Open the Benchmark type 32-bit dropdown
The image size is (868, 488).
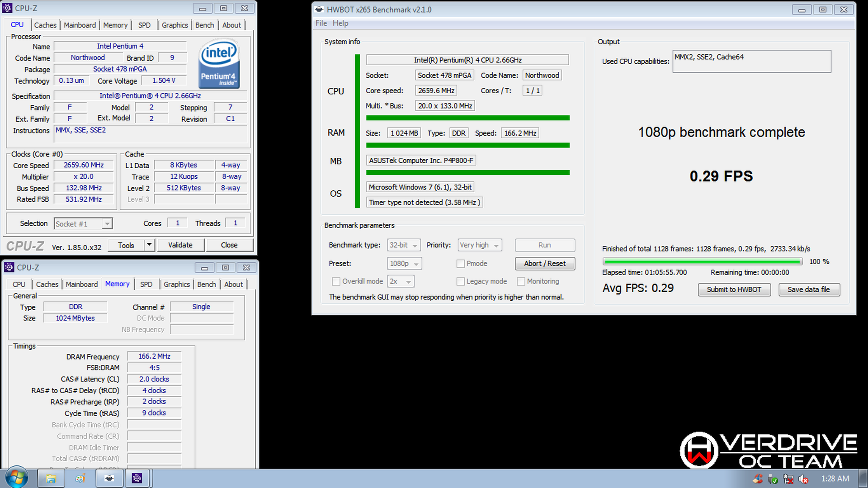pos(404,245)
